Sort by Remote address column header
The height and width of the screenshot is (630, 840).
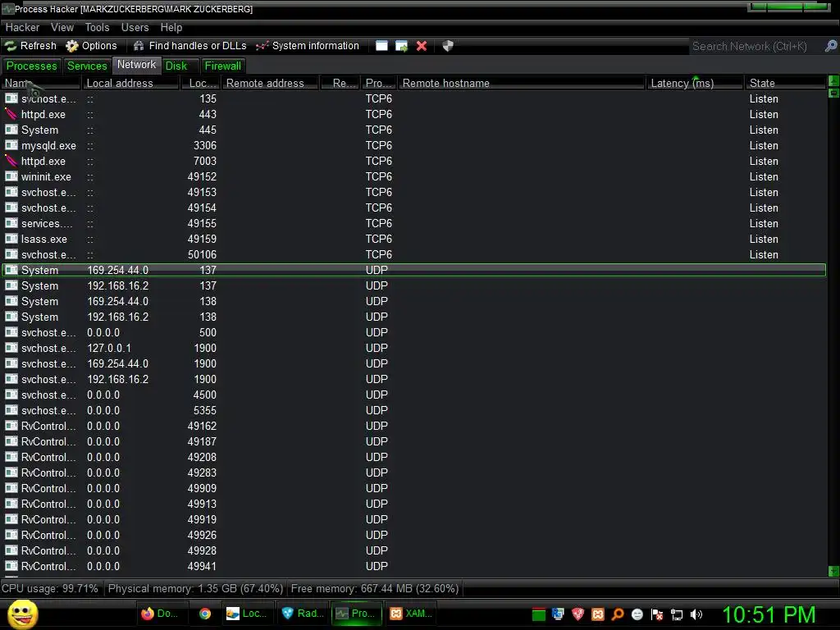coord(271,83)
